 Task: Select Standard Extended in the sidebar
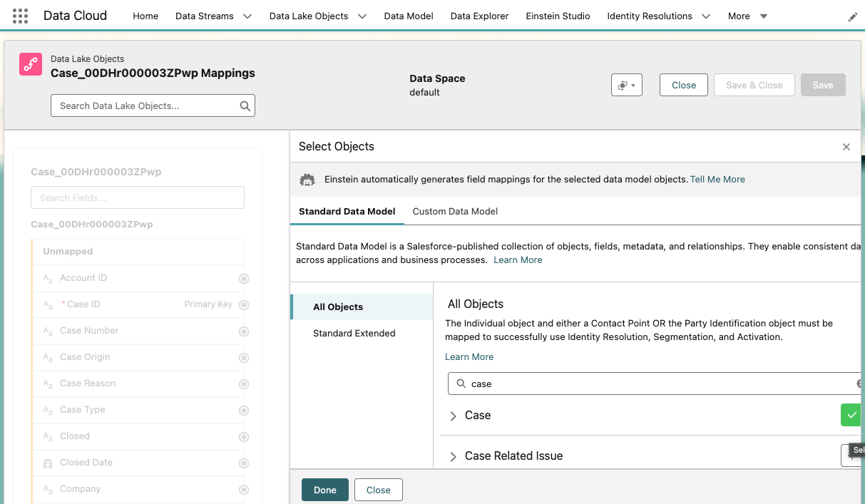coord(354,333)
